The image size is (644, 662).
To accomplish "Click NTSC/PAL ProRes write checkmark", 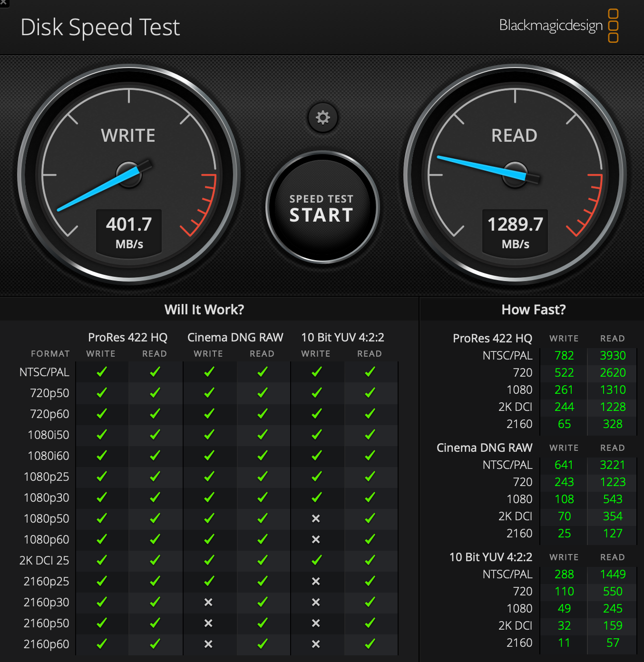I will coord(101,372).
